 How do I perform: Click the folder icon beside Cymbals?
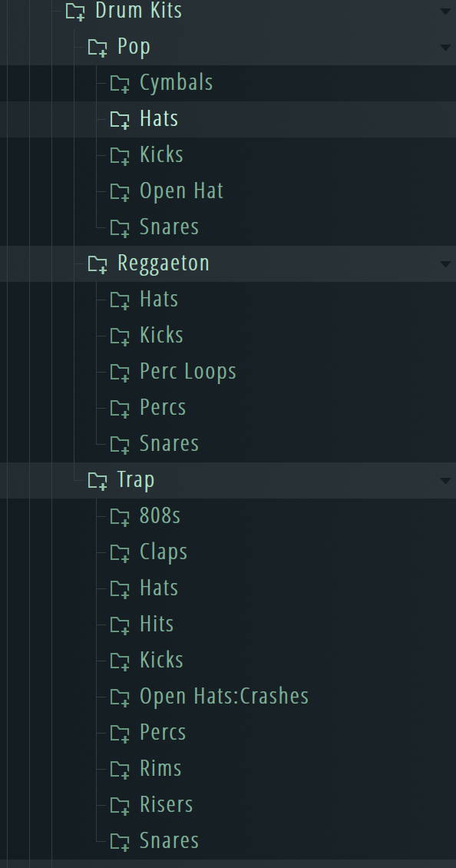coord(120,84)
